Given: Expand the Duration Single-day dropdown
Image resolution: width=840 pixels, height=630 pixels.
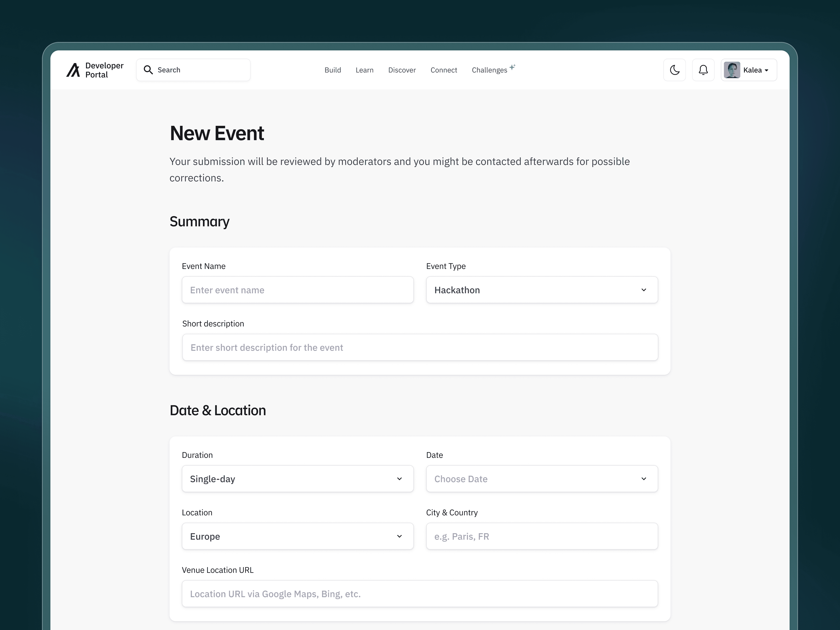Looking at the screenshot, I should pos(297,478).
